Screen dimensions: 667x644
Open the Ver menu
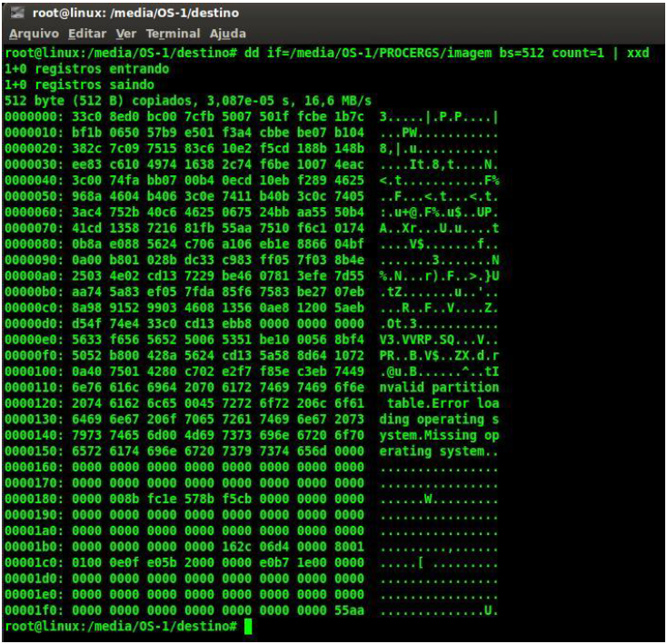[x=125, y=34]
